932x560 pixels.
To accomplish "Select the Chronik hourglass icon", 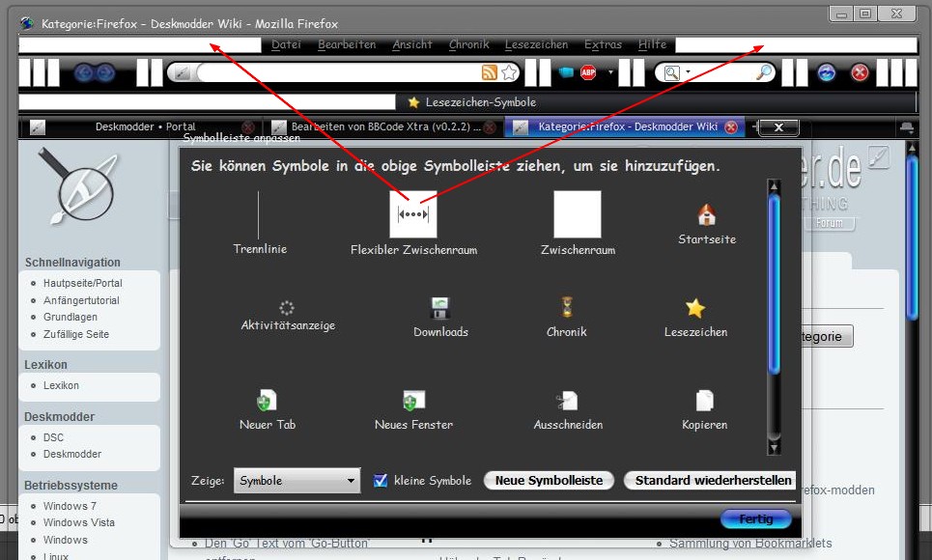I will point(568,308).
